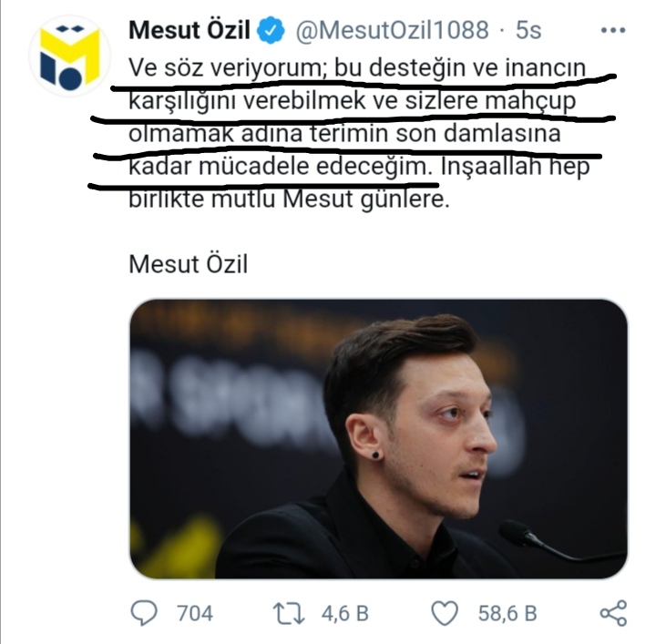Open the three-dot more options menu
Viewport: 656px width, 644px height.
point(613,30)
